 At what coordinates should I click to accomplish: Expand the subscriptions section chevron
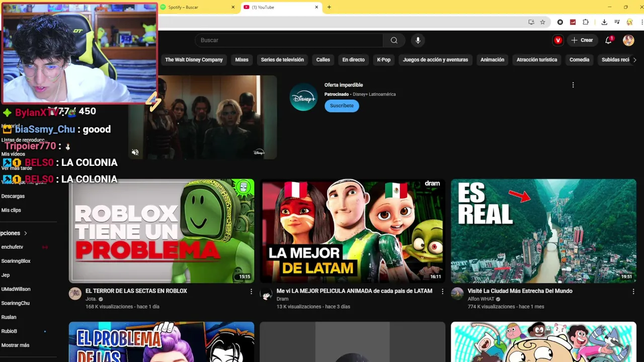point(25,233)
